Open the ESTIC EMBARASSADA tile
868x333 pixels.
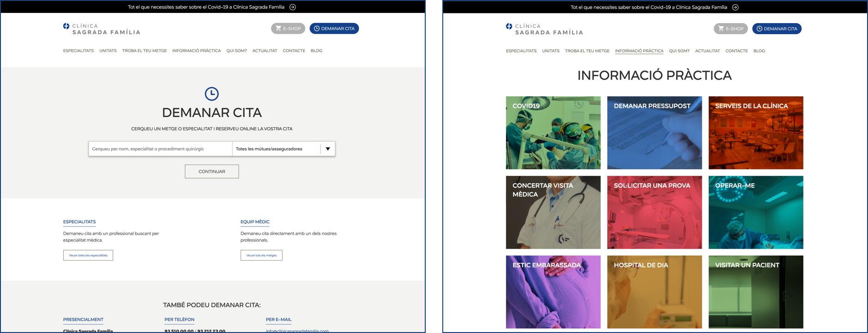(553, 292)
